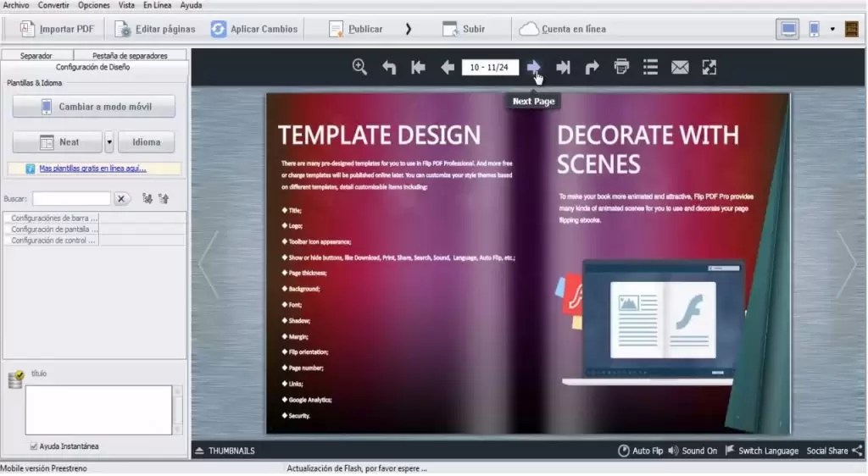
Task: Click Aplicar Cambios
Action: coord(254,29)
